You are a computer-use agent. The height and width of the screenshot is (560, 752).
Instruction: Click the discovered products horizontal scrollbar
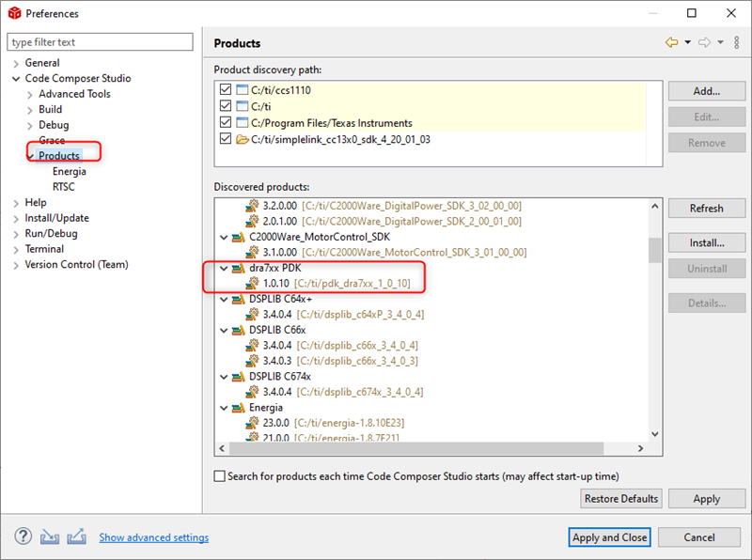tap(416, 448)
